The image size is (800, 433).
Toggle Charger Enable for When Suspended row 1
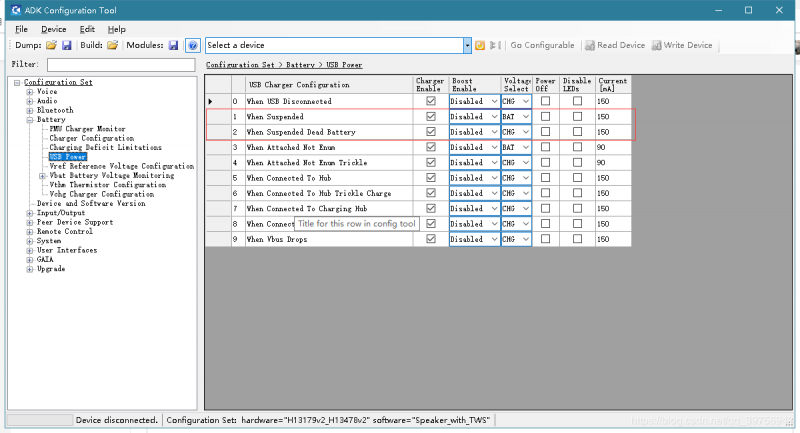point(431,116)
